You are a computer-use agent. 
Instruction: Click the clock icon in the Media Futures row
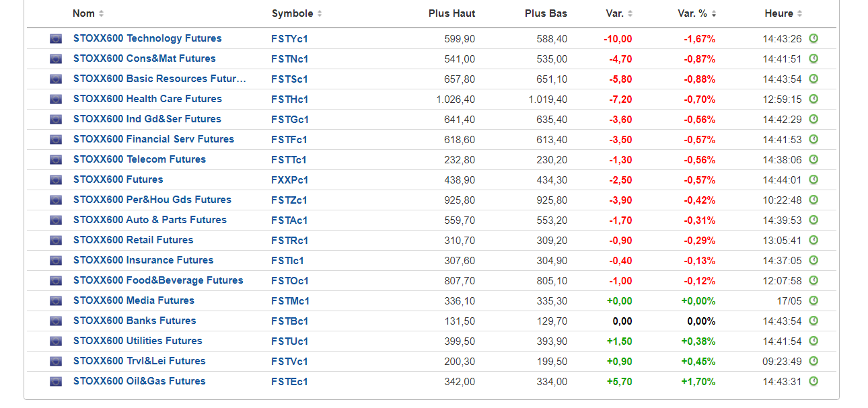point(813,301)
